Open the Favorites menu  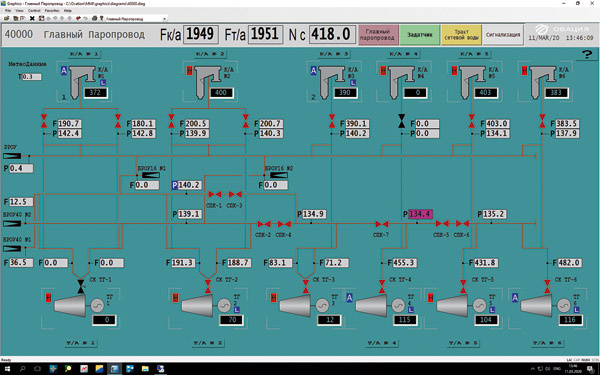pos(52,11)
